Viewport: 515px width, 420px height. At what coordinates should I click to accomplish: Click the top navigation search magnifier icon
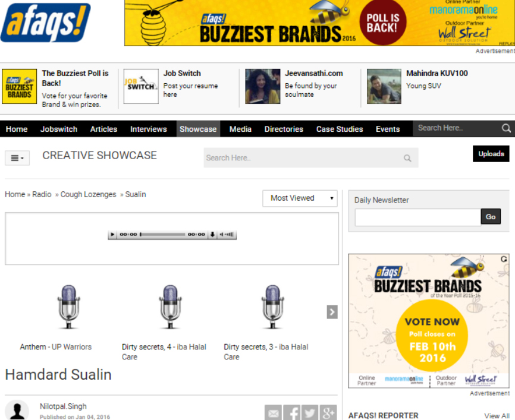[x=506, y=128]
